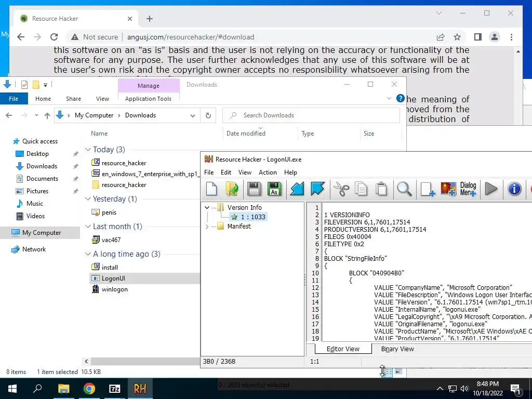532x399 pixels.
Task: Open Application Tools ribbon tab
Action: [148, 99]
